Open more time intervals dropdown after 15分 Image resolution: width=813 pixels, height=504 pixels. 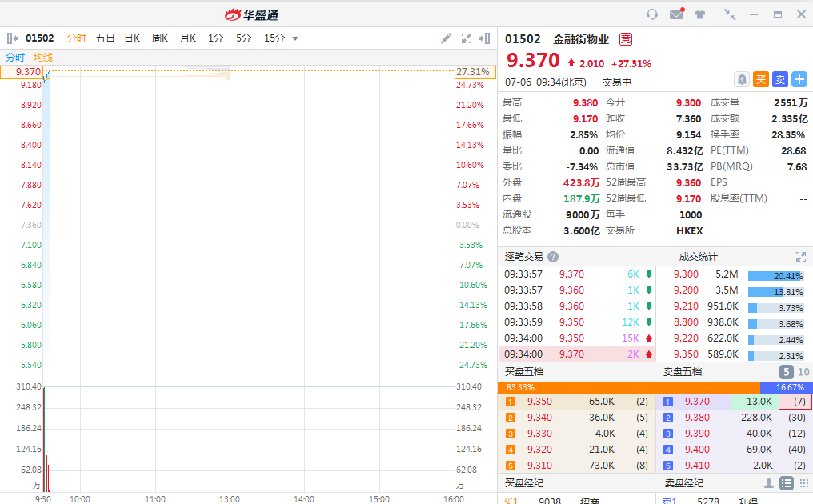(x=295, y=38)
